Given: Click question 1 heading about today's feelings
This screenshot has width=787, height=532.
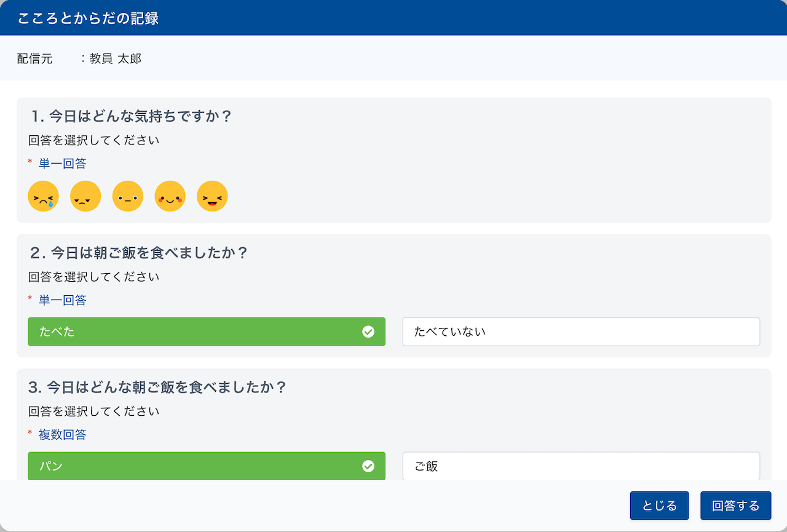Looking at the screenshot, I should pyautogui.click(x=131, y=116).
